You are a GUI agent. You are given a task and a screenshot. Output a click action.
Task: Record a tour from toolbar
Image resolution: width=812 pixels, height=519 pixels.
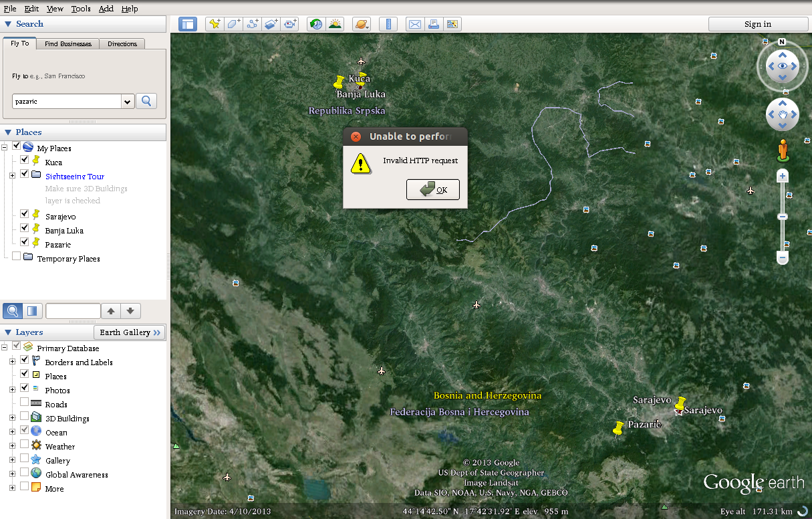[290, 24]
